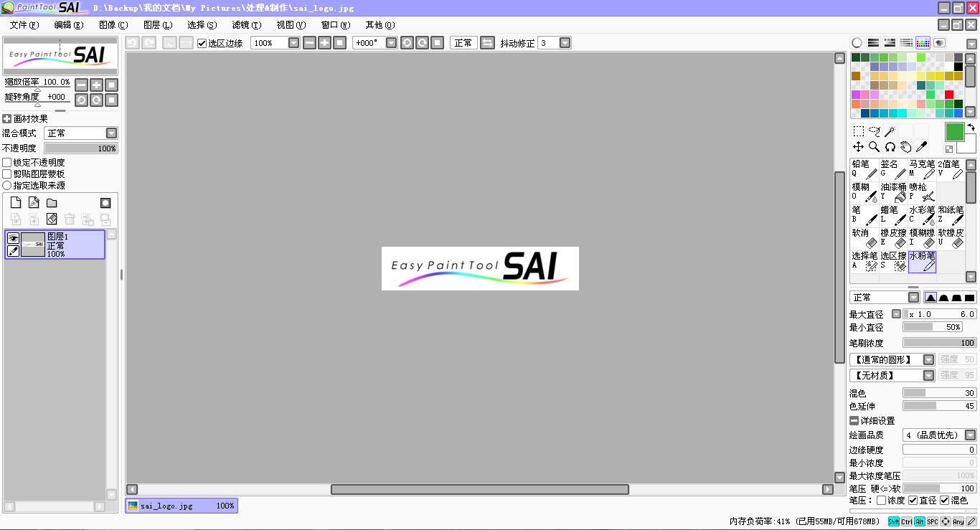The image size is (980, 530).
Task: Choose the 模糊 blur brush
Action: [x=864, y=192]
